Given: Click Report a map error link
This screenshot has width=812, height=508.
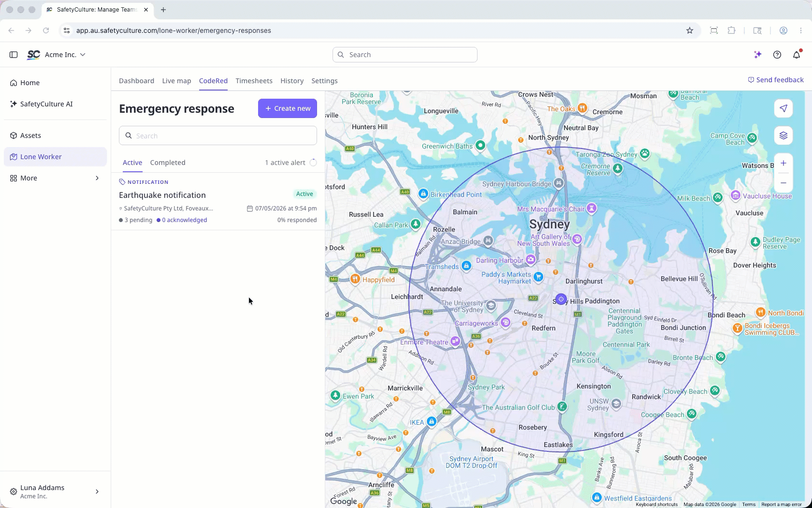Looking at the screenshot, I should pyautogui.click(x=782, y=505).
